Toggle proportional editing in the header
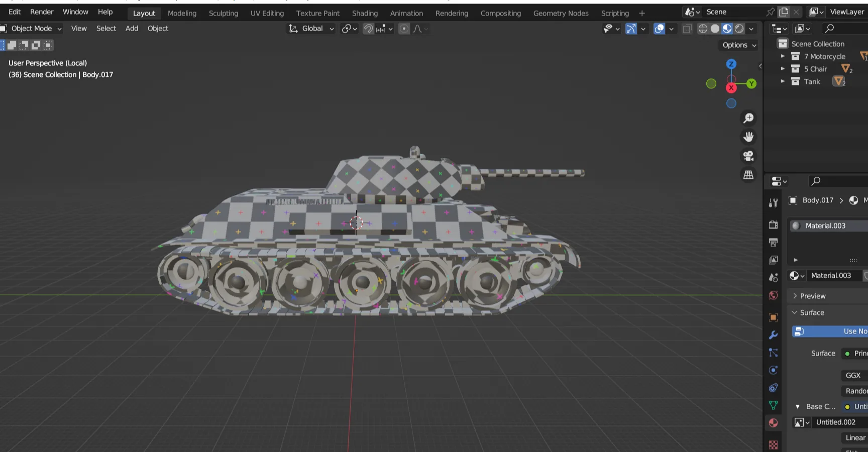 tap(404, 29)
